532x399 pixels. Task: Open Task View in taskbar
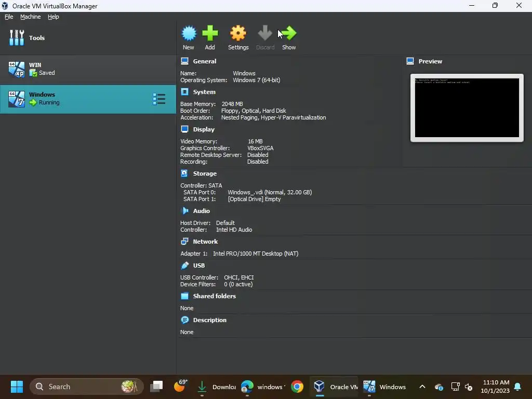pos(157,387)
